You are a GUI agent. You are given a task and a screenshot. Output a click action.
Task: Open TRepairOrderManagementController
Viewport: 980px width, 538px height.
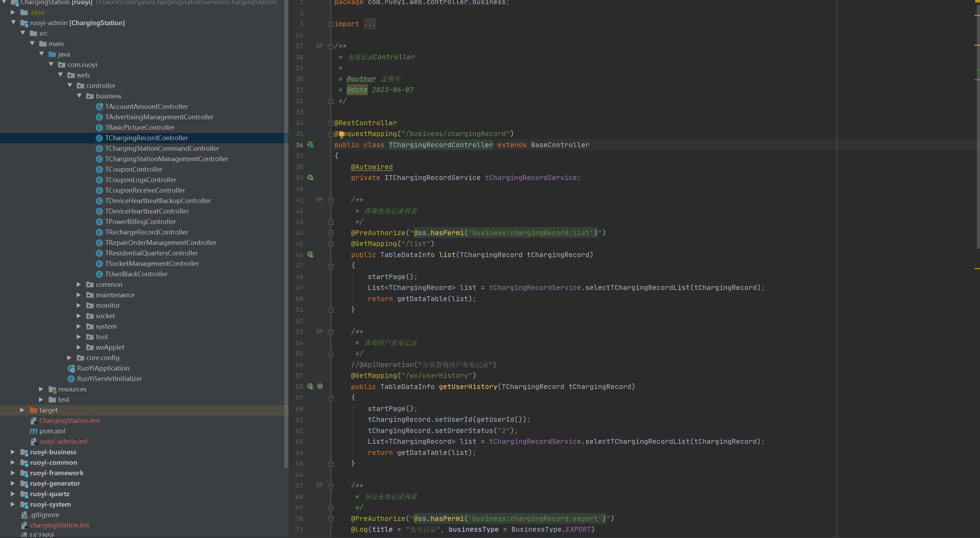pyautogui.click(x=160, y=242)
